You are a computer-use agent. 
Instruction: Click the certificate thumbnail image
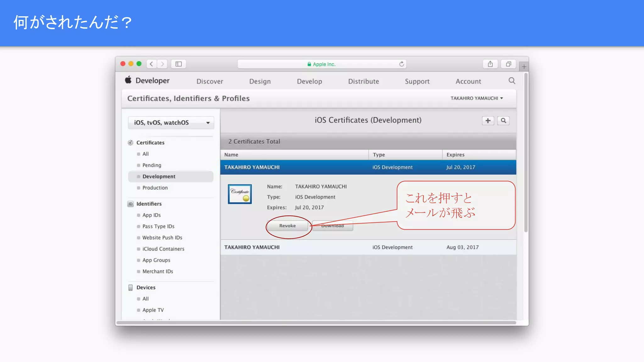tap(240, 194)
